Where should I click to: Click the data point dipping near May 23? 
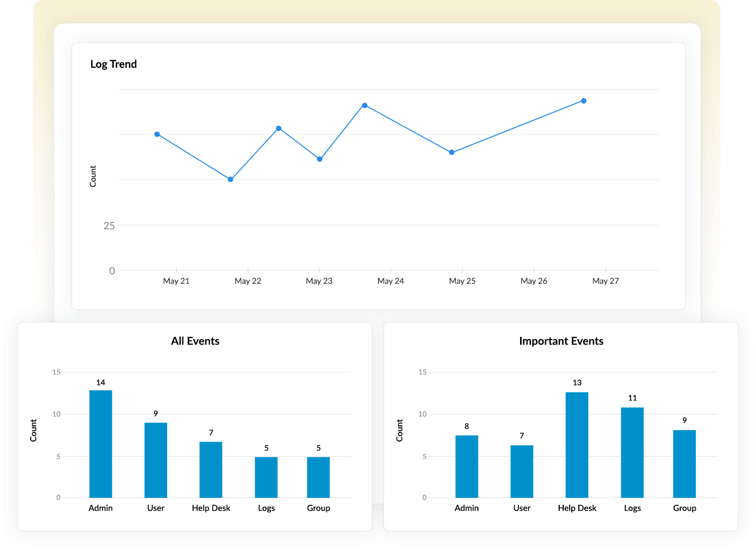[x=320, y=159]
